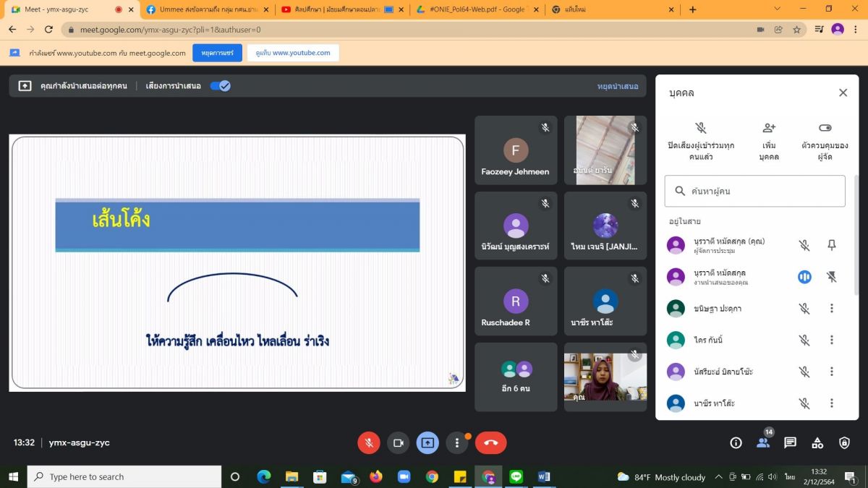Click the blue stop sharing button

click(217, 53)
